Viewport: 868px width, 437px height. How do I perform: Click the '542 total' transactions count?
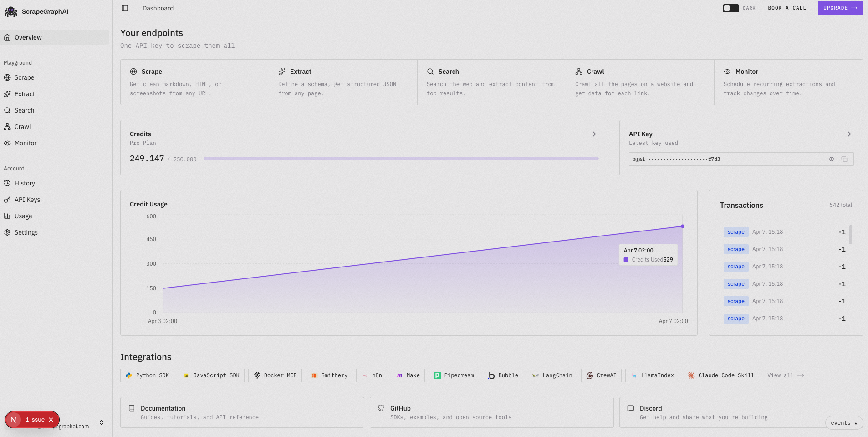pyautogui.click(x=841, y=205)
